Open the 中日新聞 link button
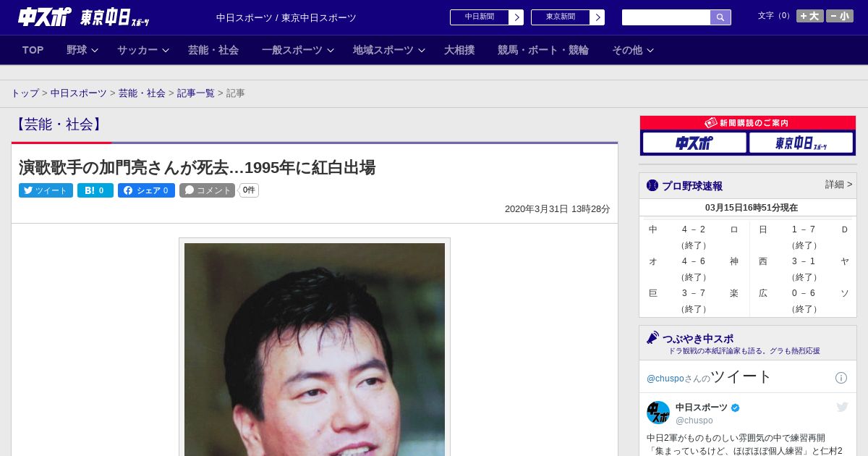 [480, 17]
